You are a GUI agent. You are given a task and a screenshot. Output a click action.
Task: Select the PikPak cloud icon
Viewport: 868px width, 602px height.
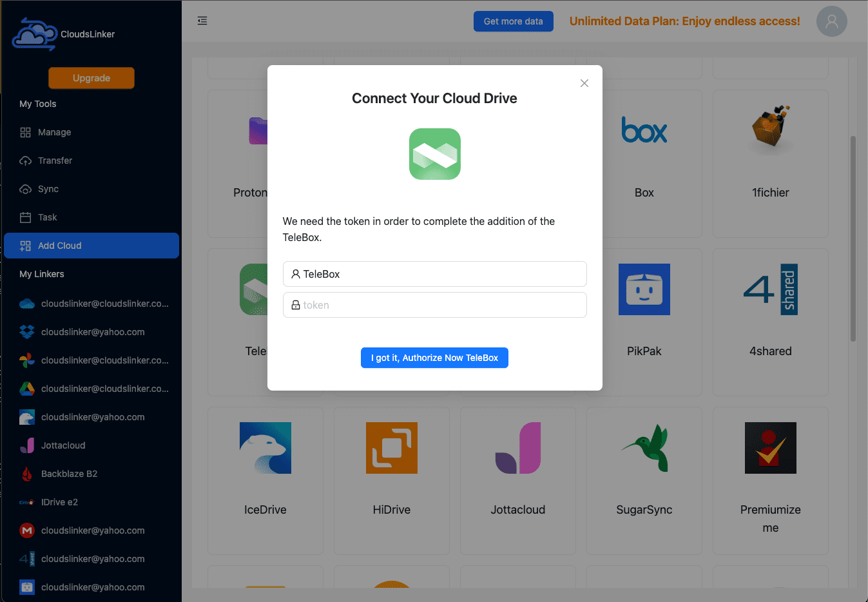click(x=644, y=289)
